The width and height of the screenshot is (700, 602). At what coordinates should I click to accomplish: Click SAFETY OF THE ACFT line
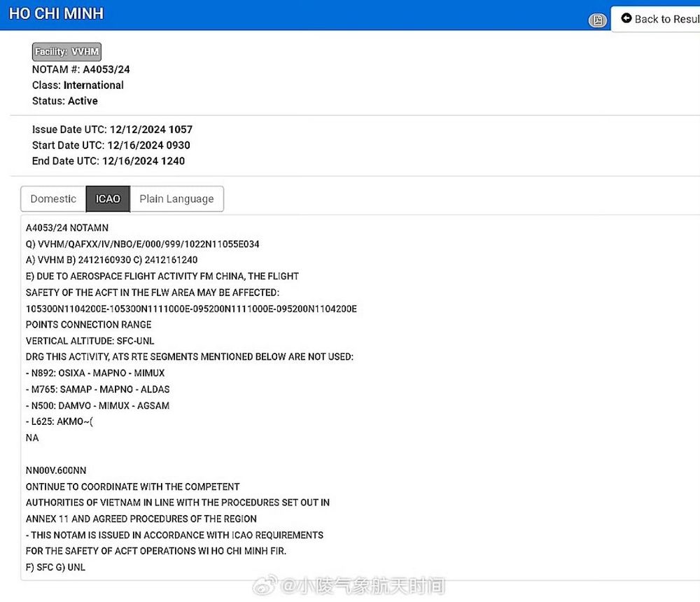pyautogui.click(x=152, y=293)
